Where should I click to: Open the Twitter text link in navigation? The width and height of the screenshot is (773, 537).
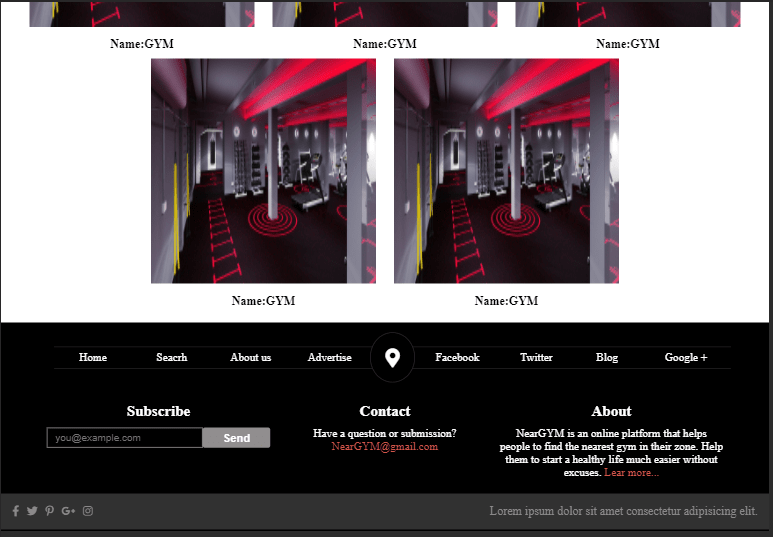(x=536, y=357)
